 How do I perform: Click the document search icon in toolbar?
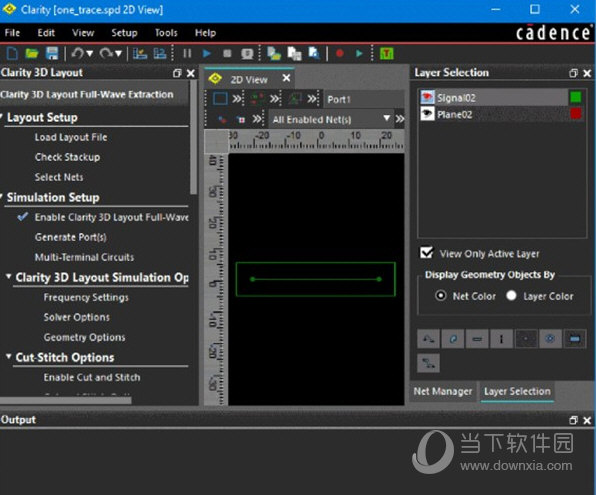pos(314,53)
